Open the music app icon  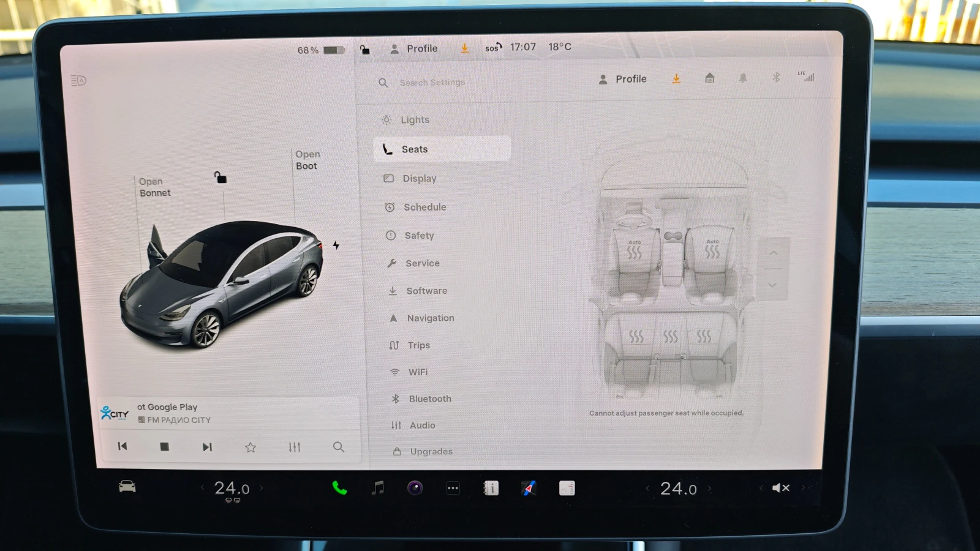[x=378, y=488]
